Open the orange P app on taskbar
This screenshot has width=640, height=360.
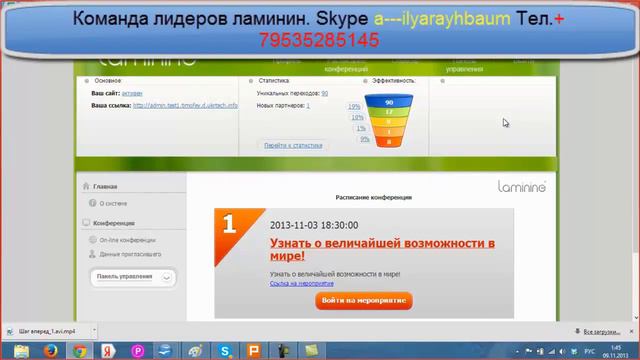[253, 351]
